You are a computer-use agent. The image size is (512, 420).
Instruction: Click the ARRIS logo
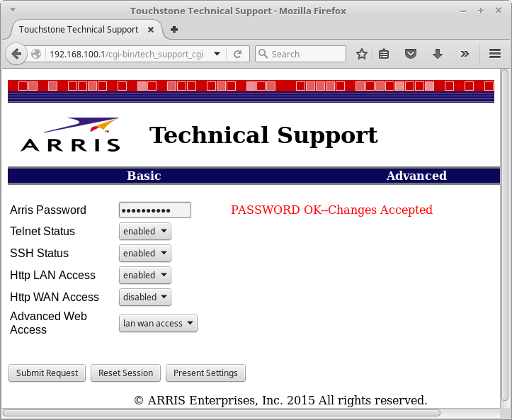[70, 135]
